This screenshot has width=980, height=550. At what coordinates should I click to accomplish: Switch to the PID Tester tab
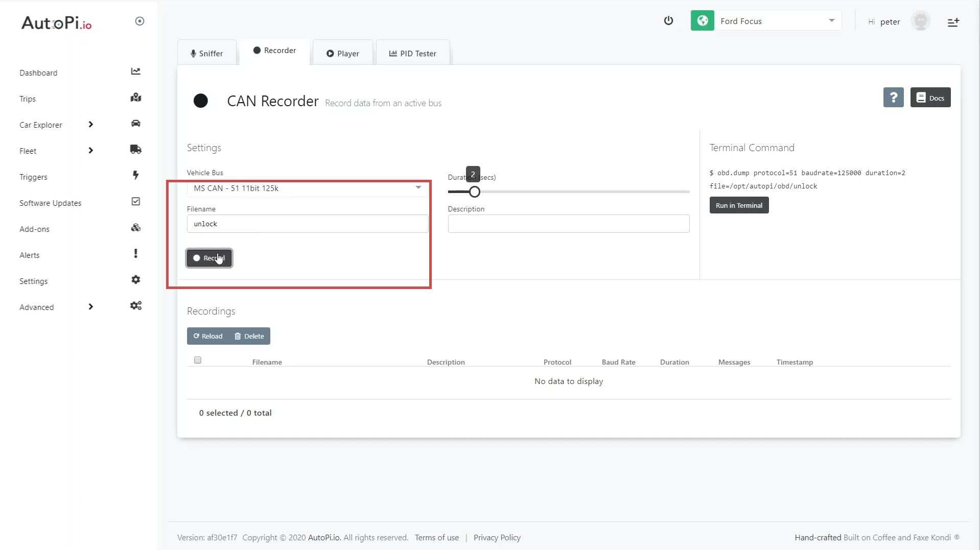pyautogui.click(x=413, y=54)
